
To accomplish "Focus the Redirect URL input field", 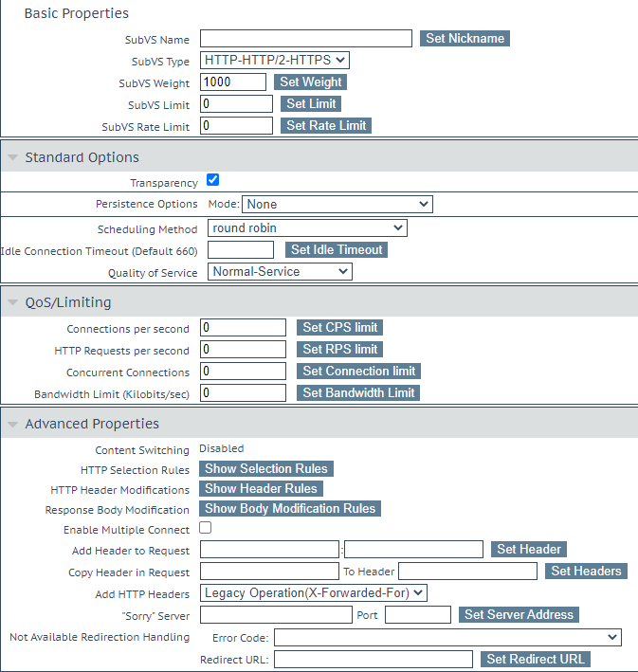I will point(374,659).
